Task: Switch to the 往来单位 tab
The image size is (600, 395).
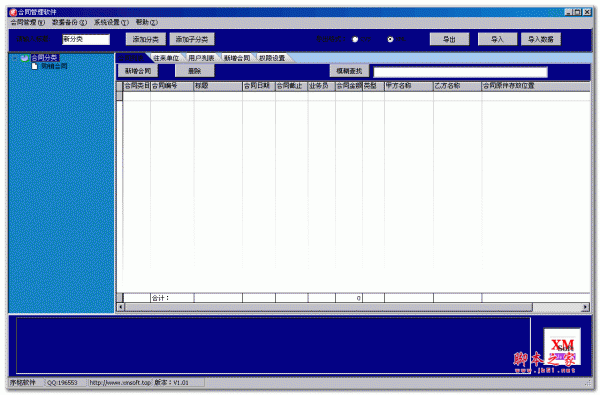Action: 166,58
